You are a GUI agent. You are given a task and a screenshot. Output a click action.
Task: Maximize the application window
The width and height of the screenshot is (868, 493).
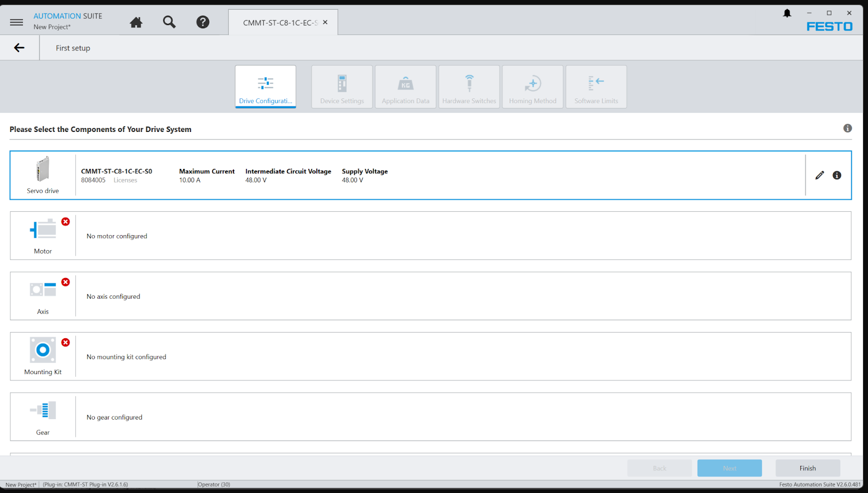(829, 13)
